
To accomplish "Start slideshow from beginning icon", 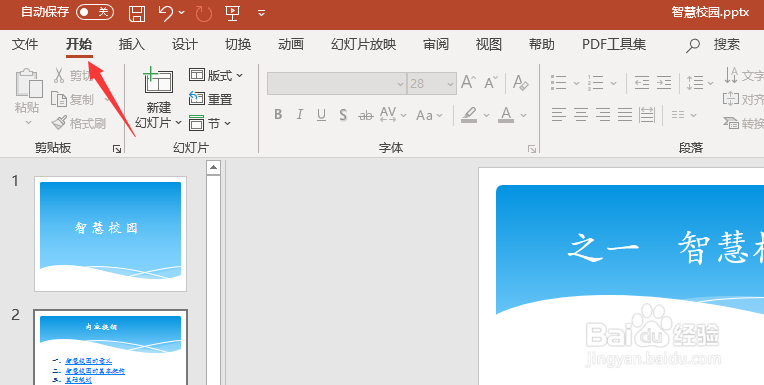I will 232,13.
